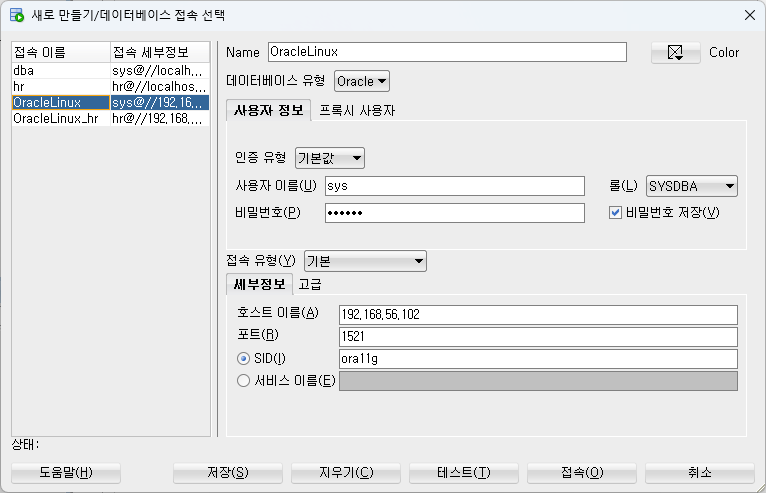The height and width of the screenshot is (493, 766).
Task: Switch to the 사용자 정보 tab
Action: (x=269, y=110)
